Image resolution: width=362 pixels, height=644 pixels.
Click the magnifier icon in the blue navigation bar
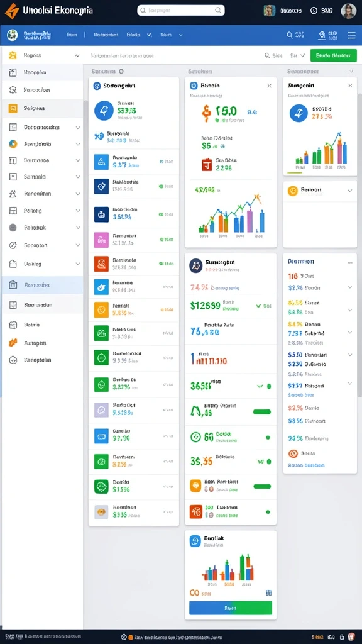tap(290, 35)
